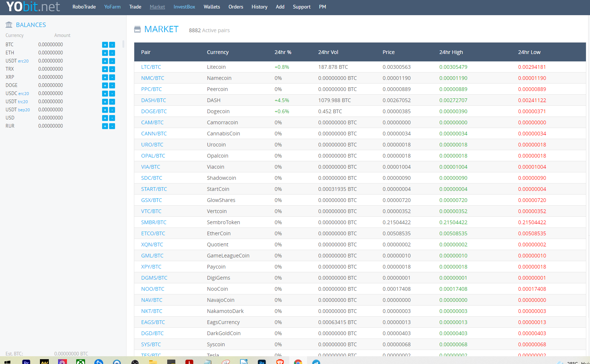
Task: Open the RoboTrade menu item
Action: (x=84, y=7)
